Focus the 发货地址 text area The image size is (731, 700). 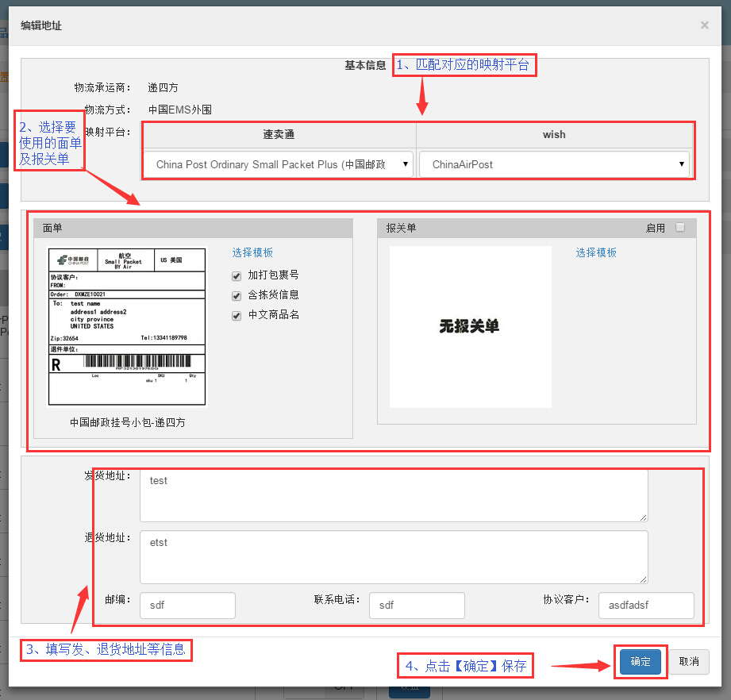click(394, 495)
